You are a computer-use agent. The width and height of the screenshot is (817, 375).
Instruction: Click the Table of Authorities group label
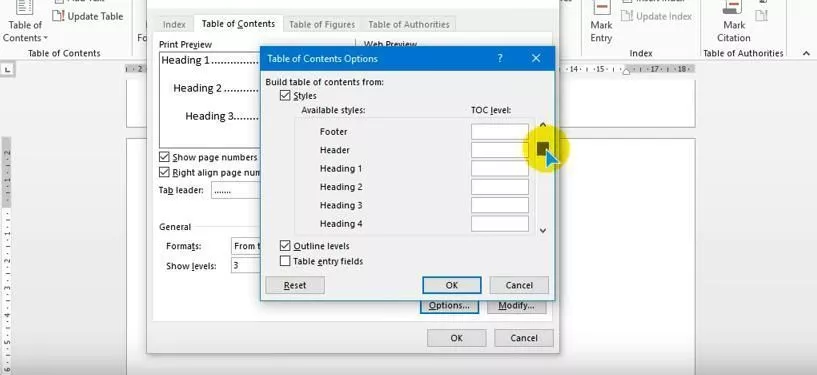[743, 53]
